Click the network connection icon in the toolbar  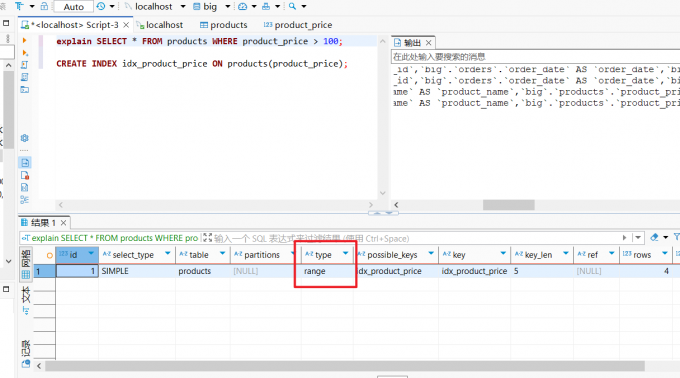(266, 7)
